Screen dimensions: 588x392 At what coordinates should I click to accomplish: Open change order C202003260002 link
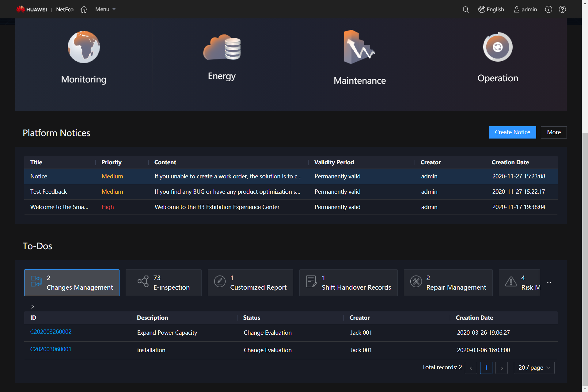coord(51,332)
